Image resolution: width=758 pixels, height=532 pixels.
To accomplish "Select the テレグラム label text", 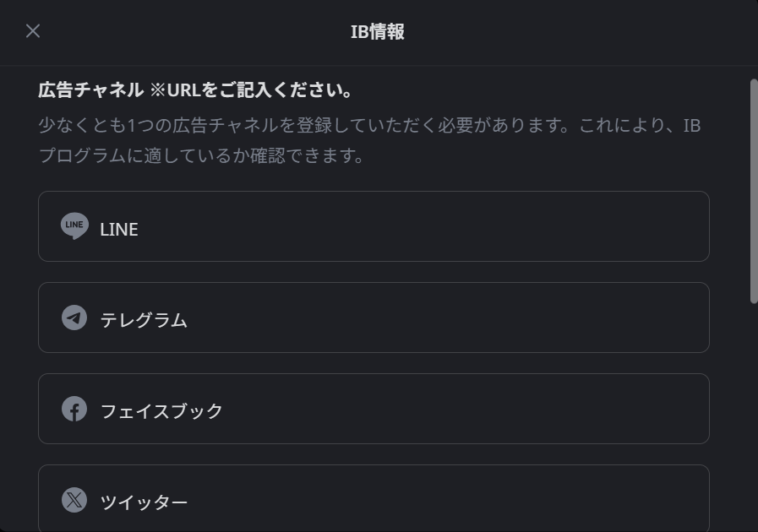I will (144, 320).
